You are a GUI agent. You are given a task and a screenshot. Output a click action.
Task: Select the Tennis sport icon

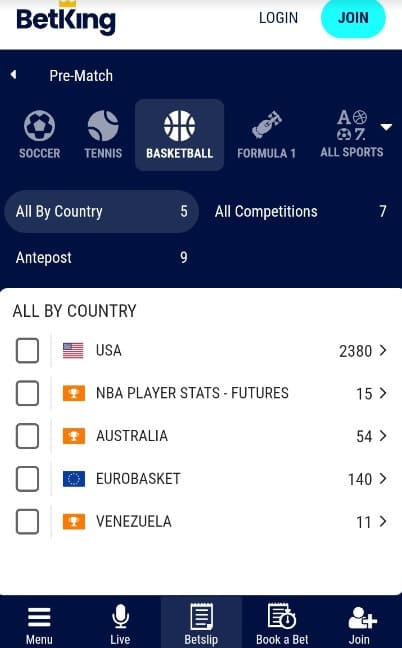103,126
